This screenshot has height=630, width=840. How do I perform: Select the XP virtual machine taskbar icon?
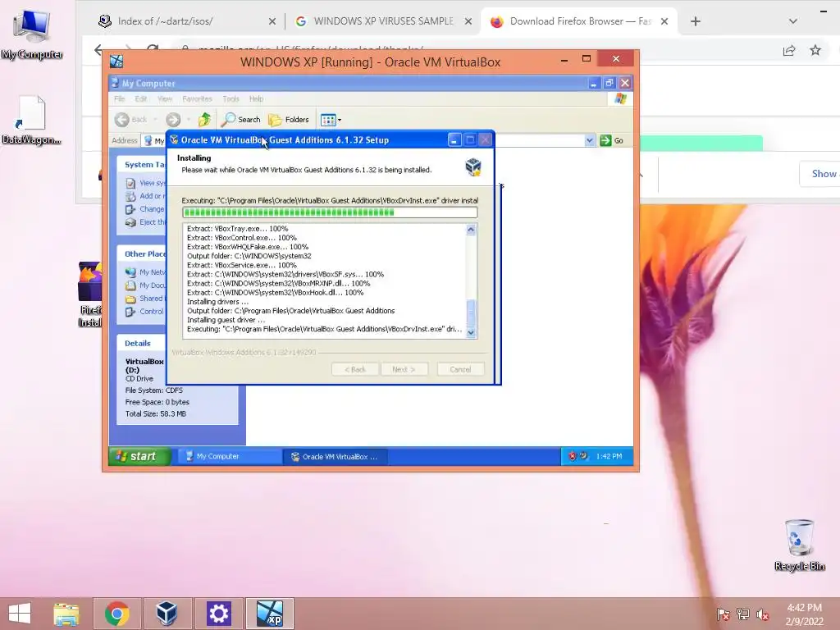click(x=269, y=614)
